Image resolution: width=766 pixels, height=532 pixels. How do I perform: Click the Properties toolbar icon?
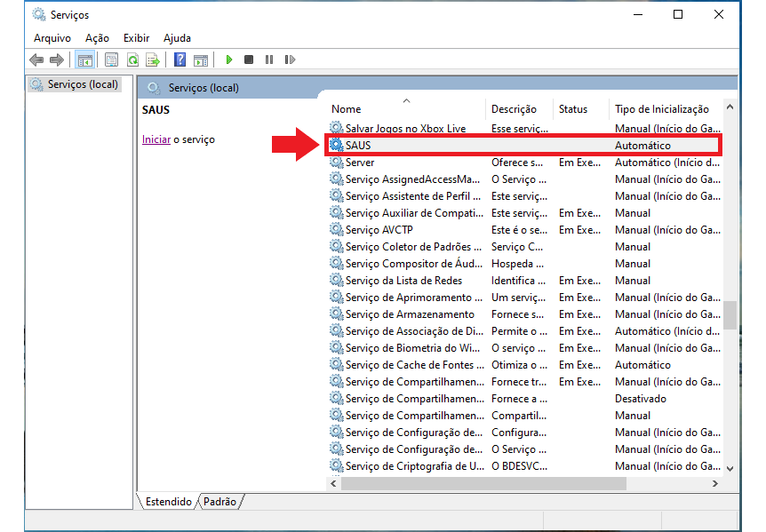(x=111, y=60)
